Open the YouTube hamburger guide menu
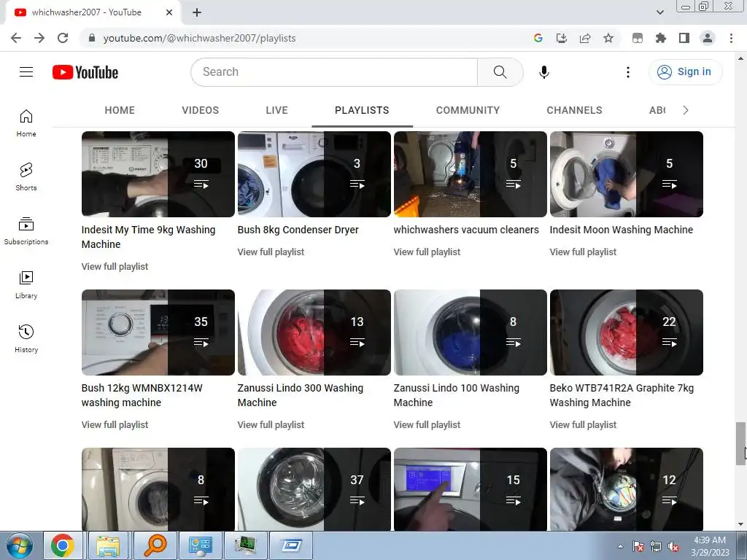The width and height of the screenshot is (747, 560). (x=26, y=72)
